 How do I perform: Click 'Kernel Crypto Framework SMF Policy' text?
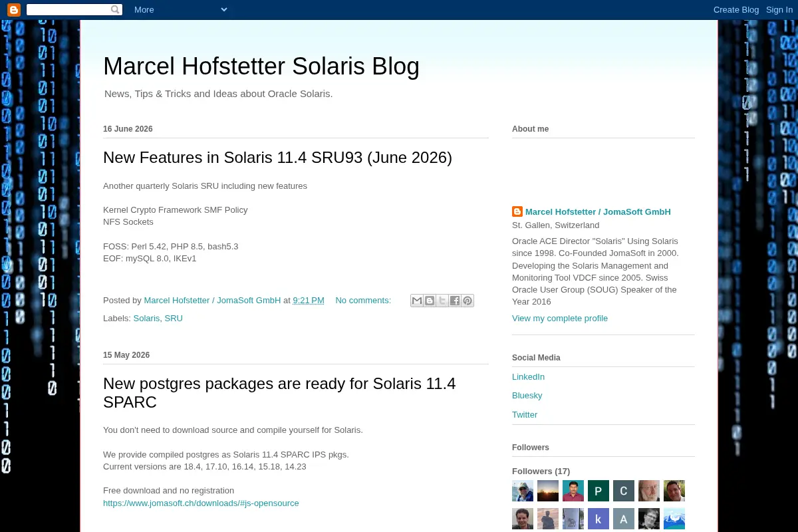coord(176,210)
